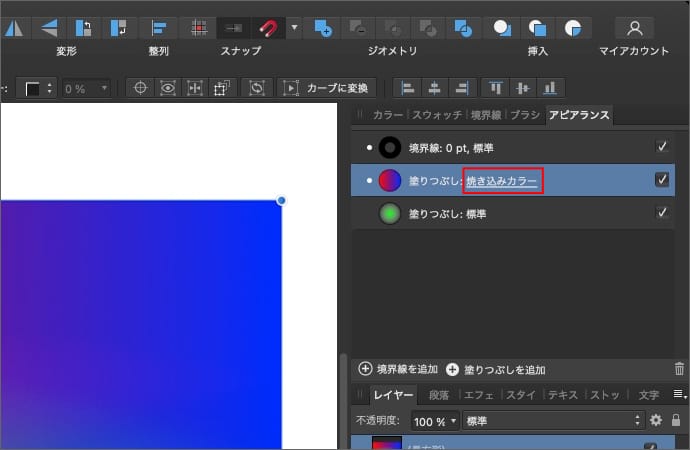This screenshot has width=690, height=450.
Task: Click the カーブに変換 convert to curves button
Action: (329, 88)
